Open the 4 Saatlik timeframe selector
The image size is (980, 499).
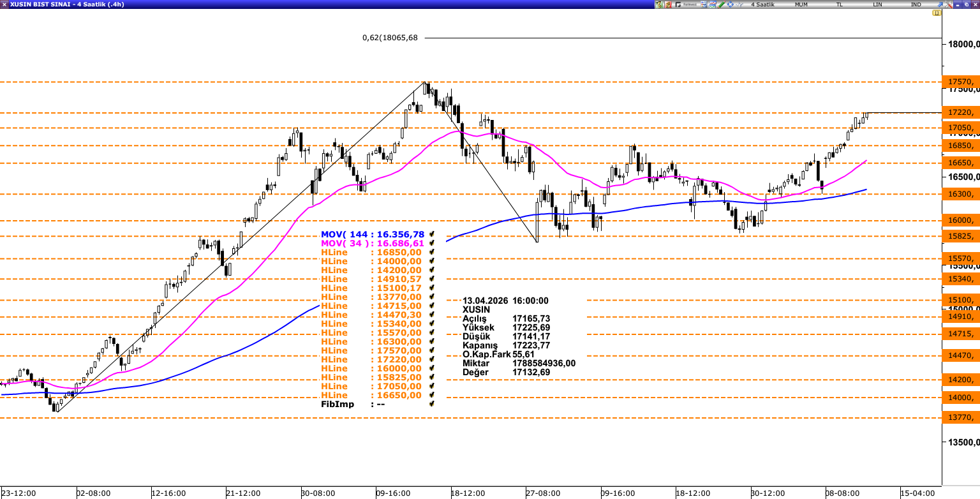point(762,4)
